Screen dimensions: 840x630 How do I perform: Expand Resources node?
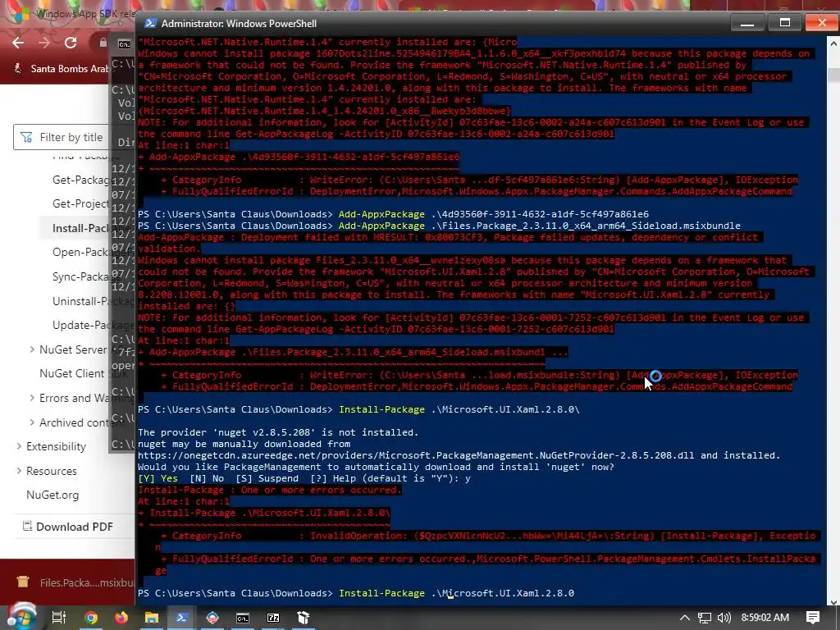tap(20, 471)
